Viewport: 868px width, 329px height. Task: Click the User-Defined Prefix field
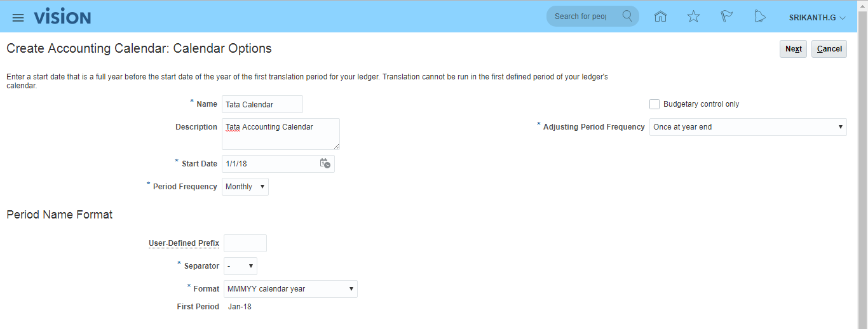(245, 243)
